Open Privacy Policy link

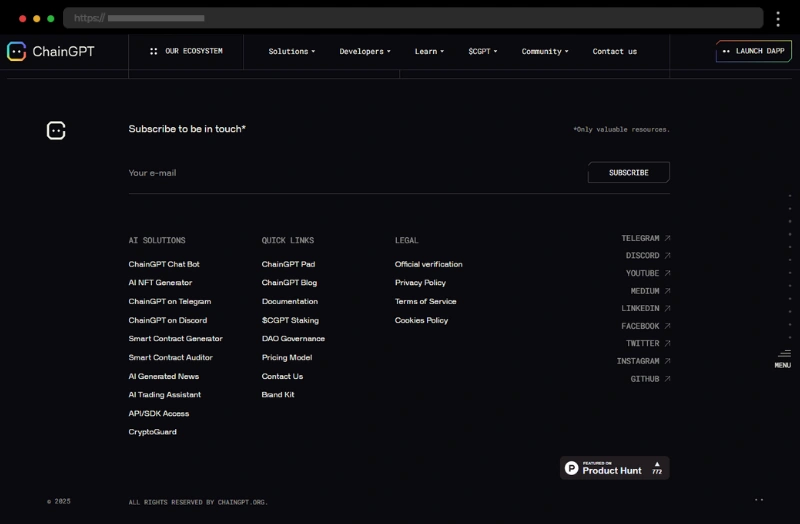click(x=420, y=283)
